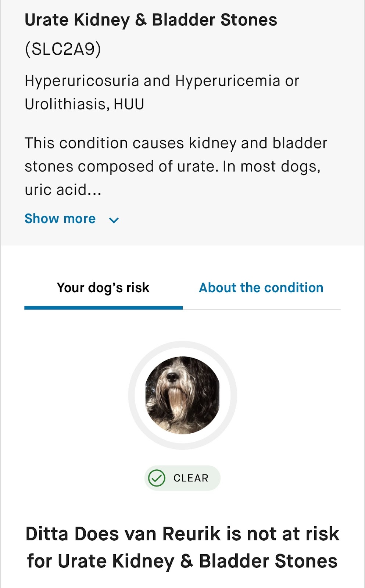This screenshot has height=588, width=365.
Task: Tap the headline line starting with "for Urate"
Action: click(x=182, y=561)
